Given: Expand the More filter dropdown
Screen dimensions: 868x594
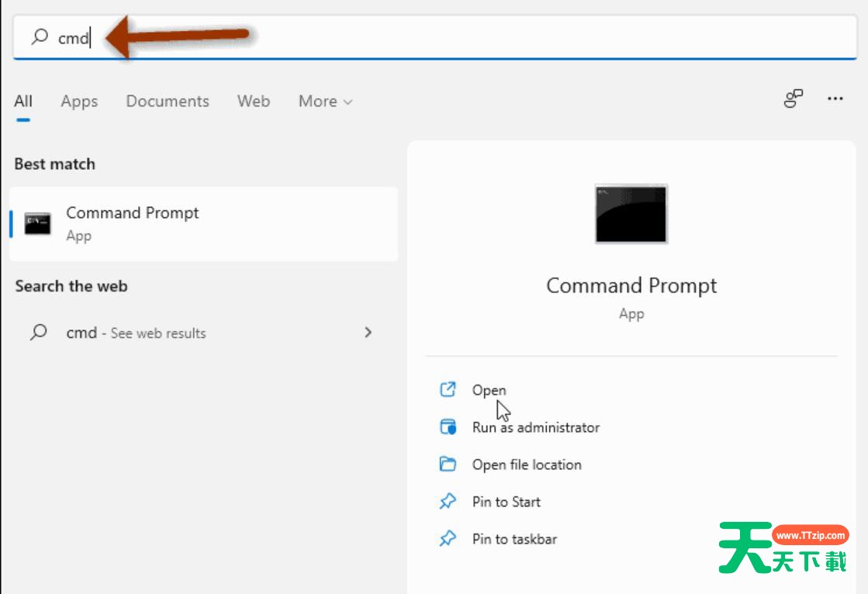Looking at the screenshot, I should 325,102.
